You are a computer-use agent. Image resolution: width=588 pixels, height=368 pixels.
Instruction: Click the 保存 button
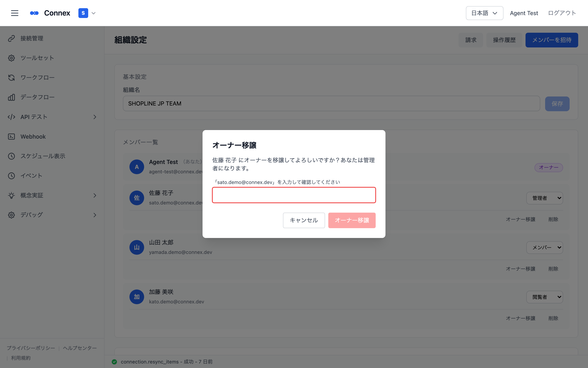click(557, 104)
